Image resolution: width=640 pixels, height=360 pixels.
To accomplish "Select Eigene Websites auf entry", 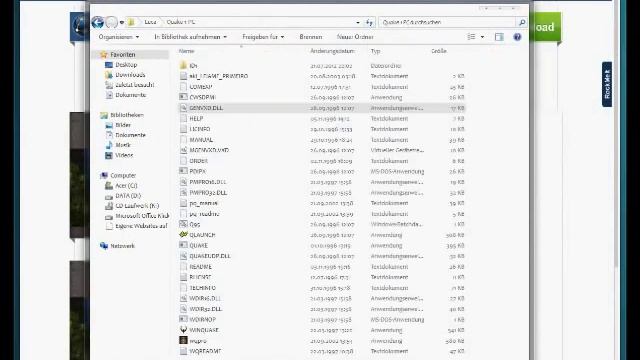I will click(141, 226).
